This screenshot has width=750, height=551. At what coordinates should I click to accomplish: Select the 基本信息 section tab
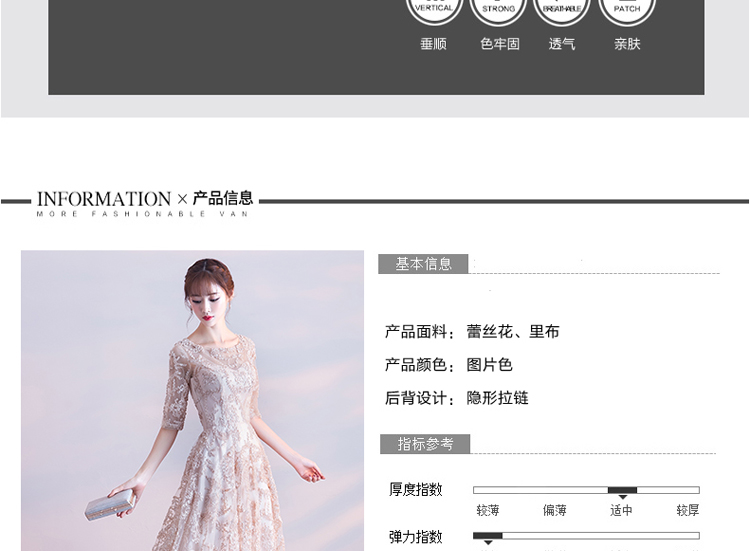coord(424,264)
